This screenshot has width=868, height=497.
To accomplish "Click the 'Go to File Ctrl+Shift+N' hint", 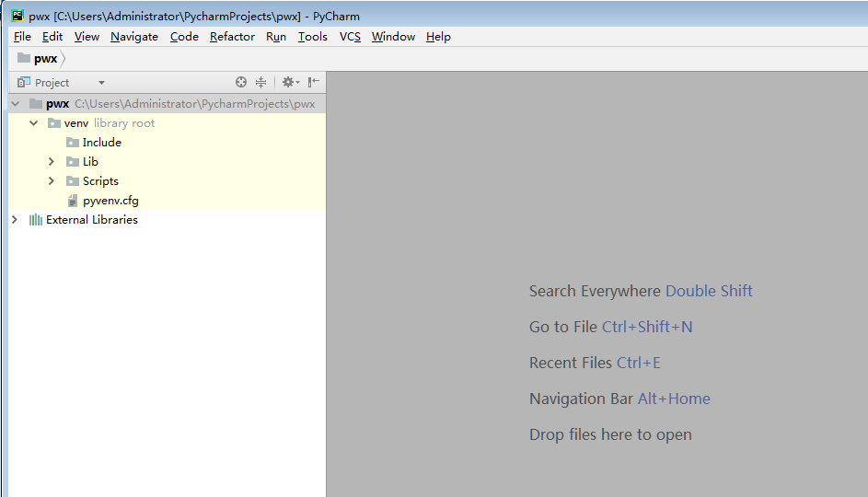I will (610, 327).
